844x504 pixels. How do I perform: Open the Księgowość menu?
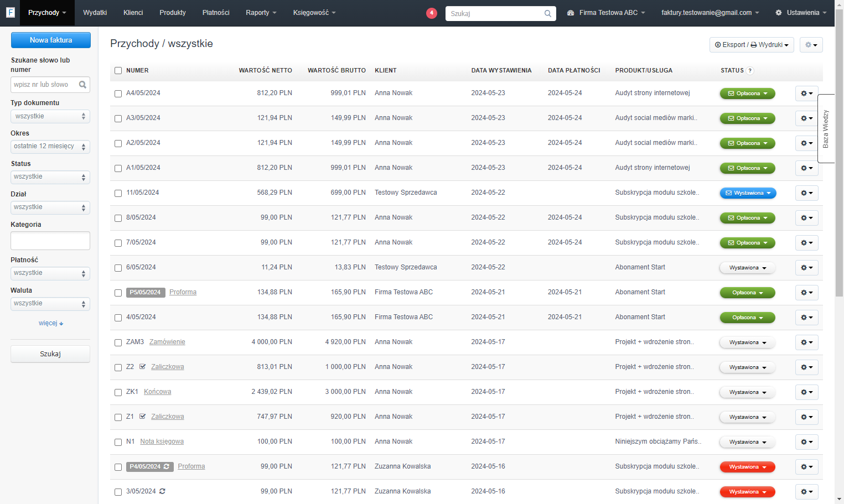tap(314, 13)
